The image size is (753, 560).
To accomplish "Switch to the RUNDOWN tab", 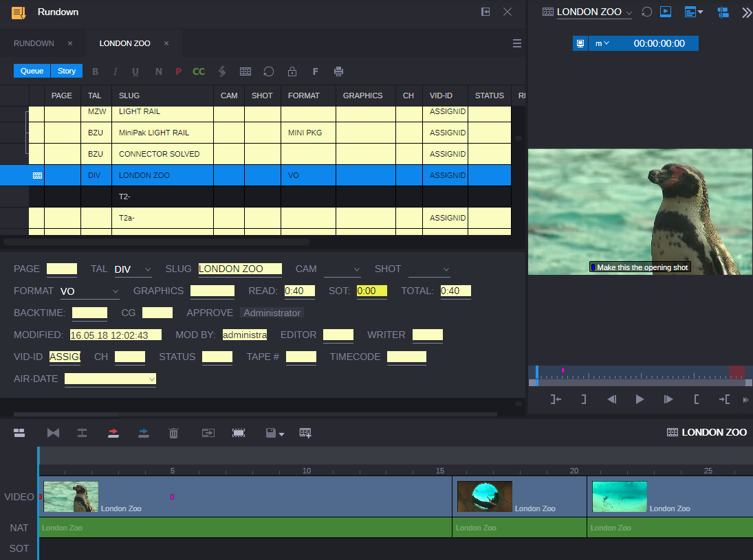I will (34, 43).
